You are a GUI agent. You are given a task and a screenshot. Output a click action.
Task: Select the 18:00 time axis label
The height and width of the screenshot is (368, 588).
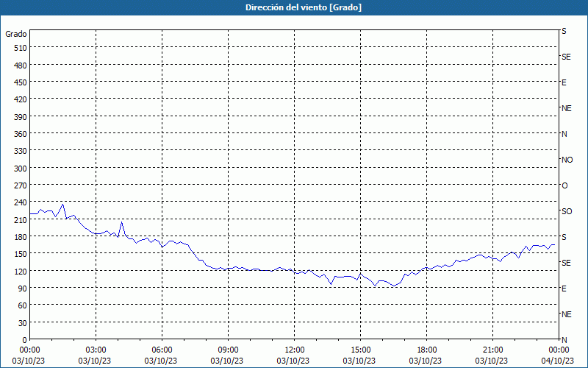pos(427,350)
